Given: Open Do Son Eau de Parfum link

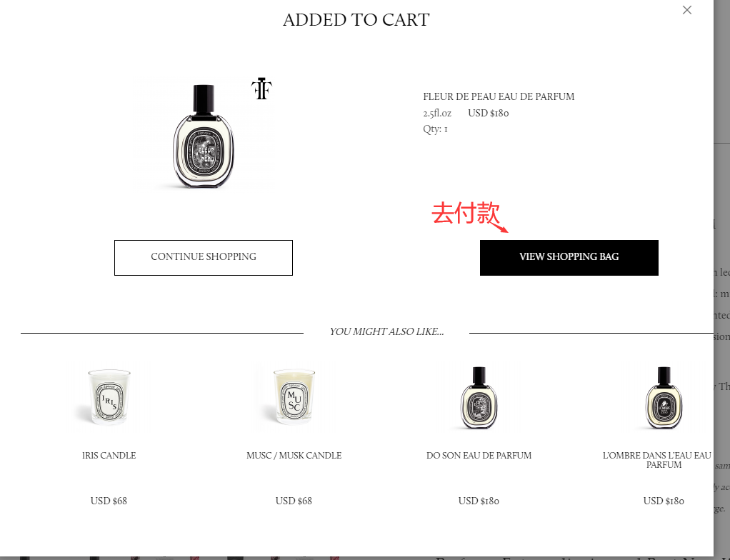Looking at the screenshot, I should pos(479,455).
